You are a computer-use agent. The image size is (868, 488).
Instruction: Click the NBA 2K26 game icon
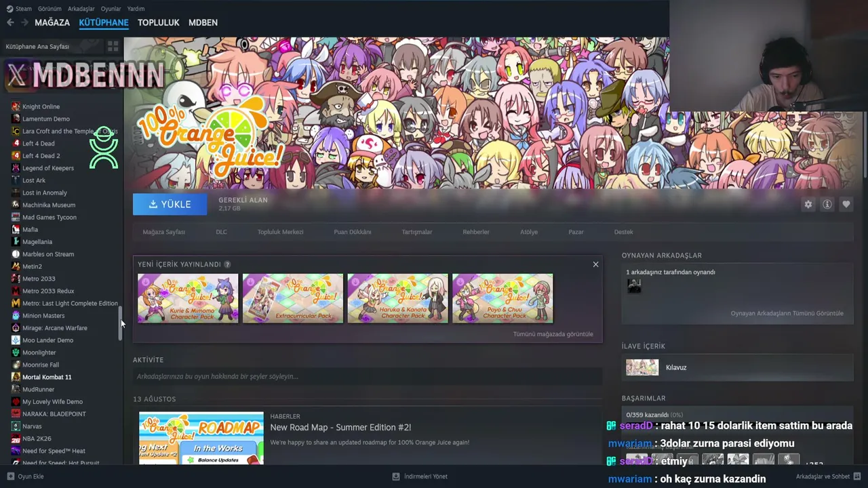tap(16, 439)
